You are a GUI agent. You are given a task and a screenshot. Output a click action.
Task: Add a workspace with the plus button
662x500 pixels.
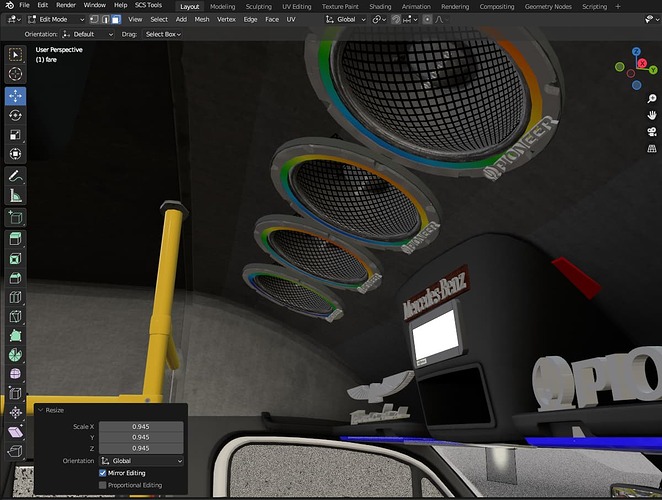618,6
